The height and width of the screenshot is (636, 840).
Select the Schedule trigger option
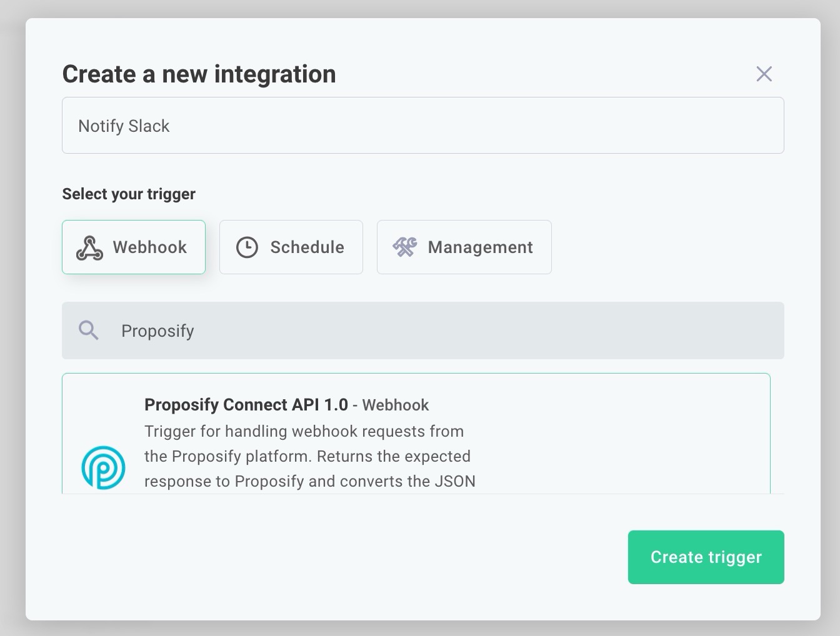pyautogui.click(x=291, y=247)
